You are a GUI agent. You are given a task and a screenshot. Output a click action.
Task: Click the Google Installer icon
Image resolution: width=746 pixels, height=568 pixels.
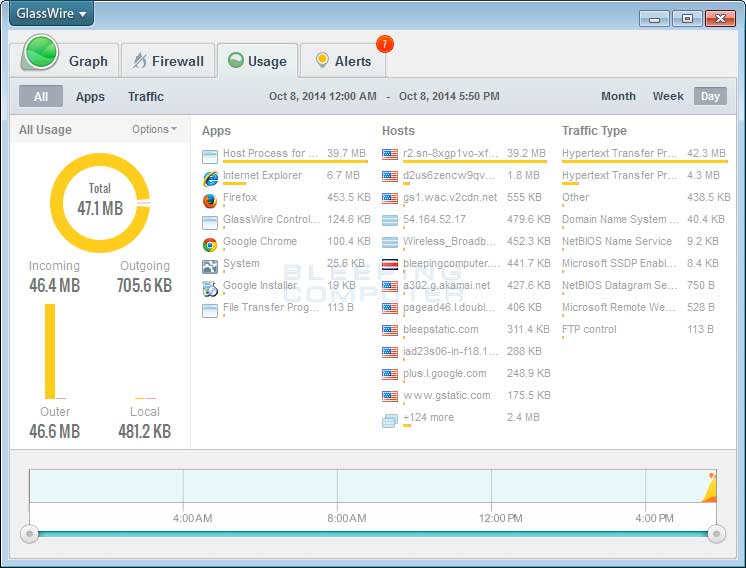pos(210,288)
